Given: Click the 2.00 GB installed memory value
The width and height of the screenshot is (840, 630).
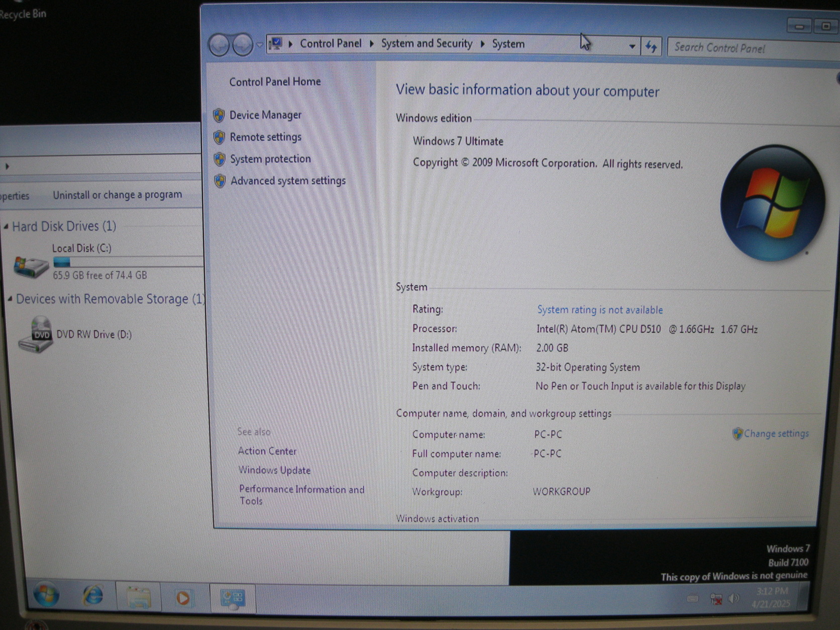Looking at the screenshot, I should click(552, 348).
